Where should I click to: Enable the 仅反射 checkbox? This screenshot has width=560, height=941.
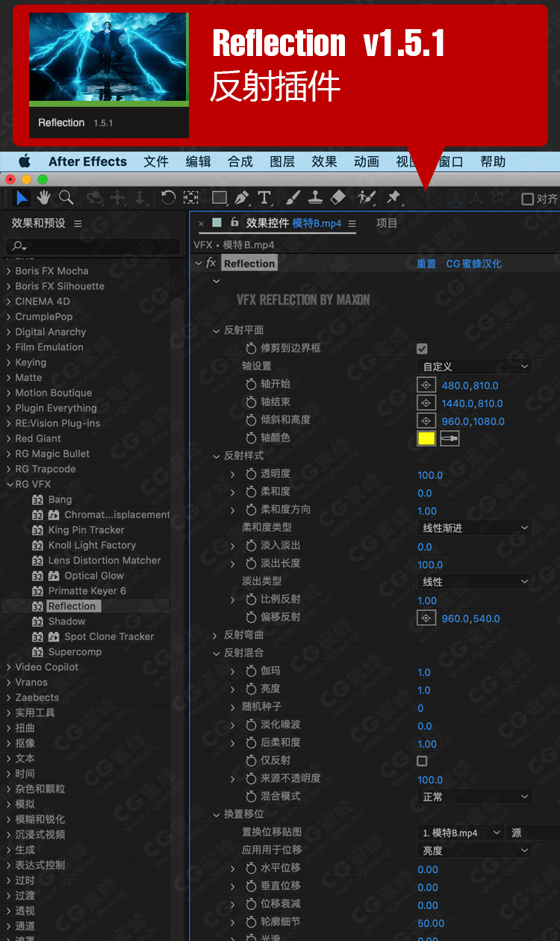[x=422, y=761]
